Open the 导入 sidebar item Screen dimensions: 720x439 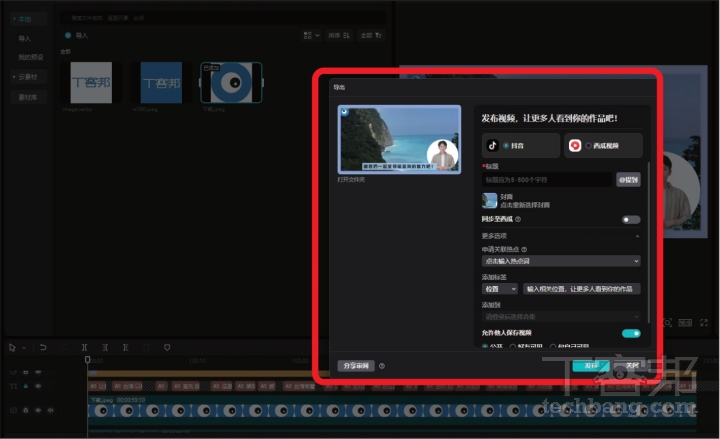coord(25,39)
